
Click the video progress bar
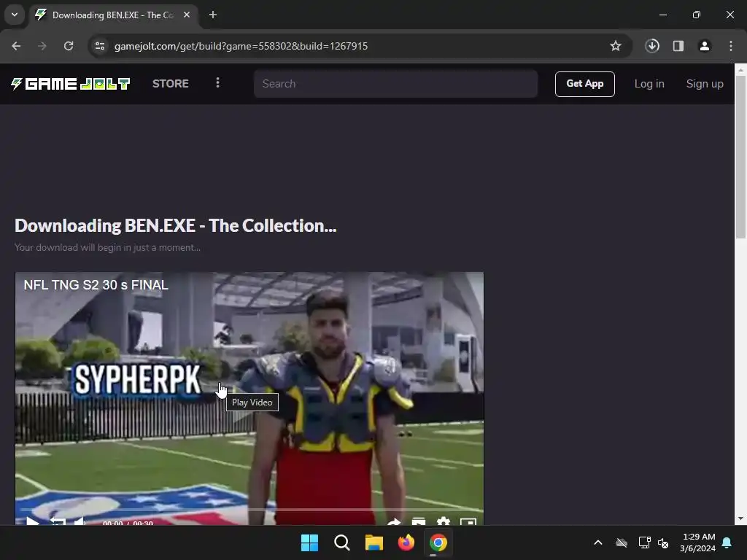(249, 510)
